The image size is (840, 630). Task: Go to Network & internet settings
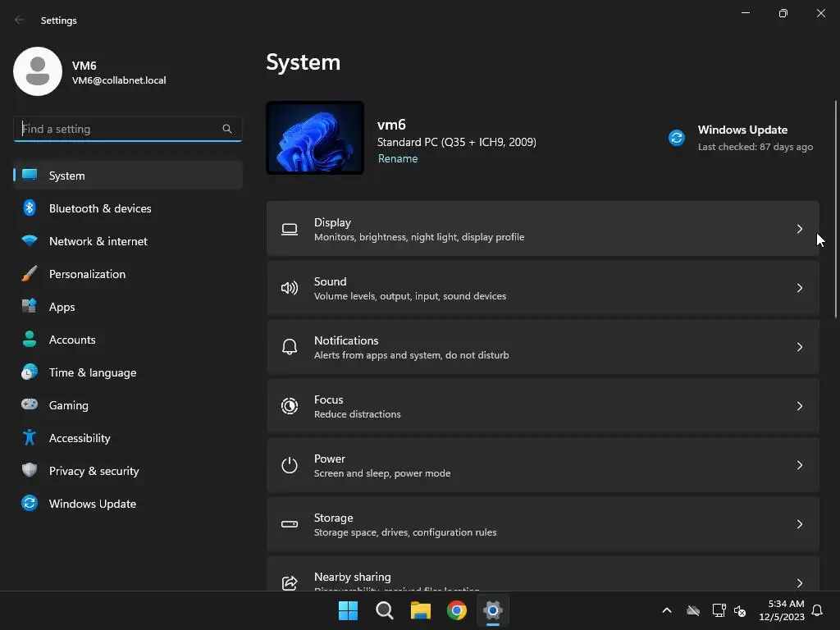pyautogui.click(x=128, y=240)
